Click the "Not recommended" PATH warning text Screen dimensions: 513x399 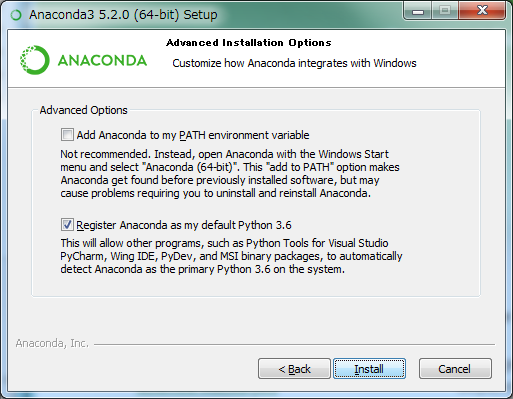click(x=230, y=174)
